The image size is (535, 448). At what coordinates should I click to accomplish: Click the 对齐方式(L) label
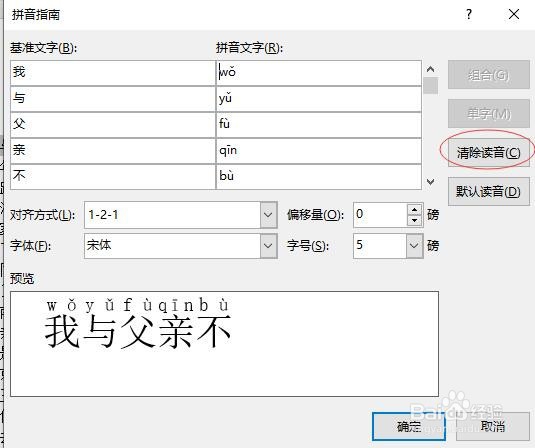[x=42, y=215]
